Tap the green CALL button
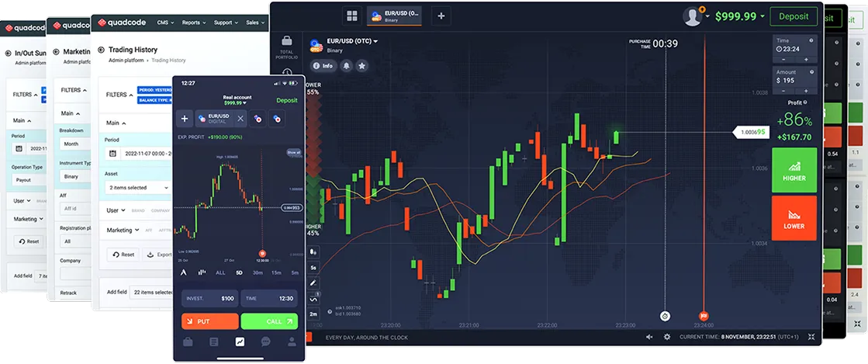The height and width of the screenshot is (364, 868). [269, 321]
